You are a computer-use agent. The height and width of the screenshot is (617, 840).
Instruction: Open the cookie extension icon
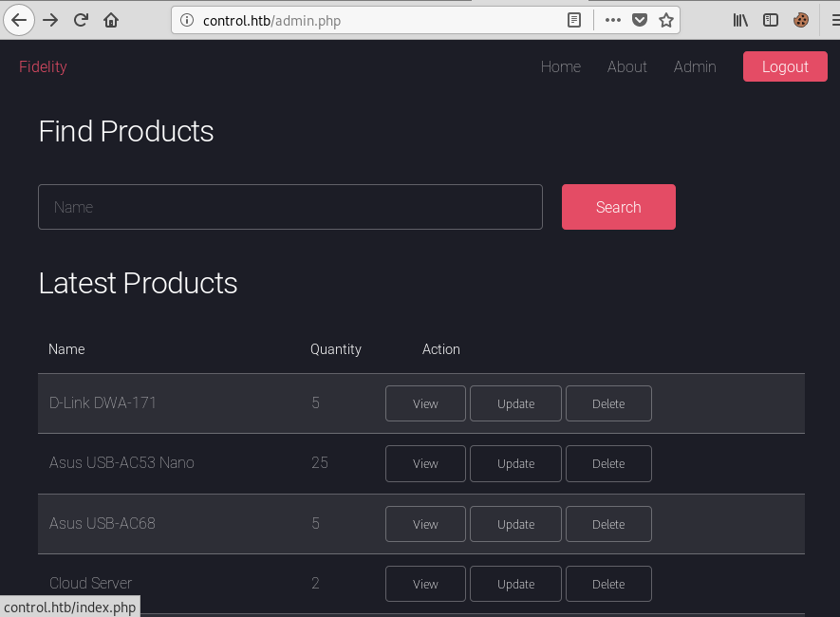click(x=801, y=20)
